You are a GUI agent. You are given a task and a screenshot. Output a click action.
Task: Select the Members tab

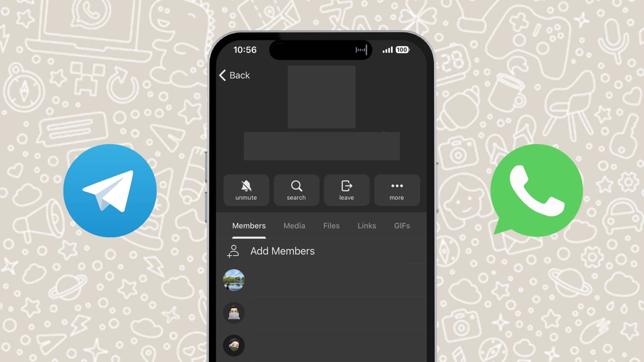pos(249,226)
